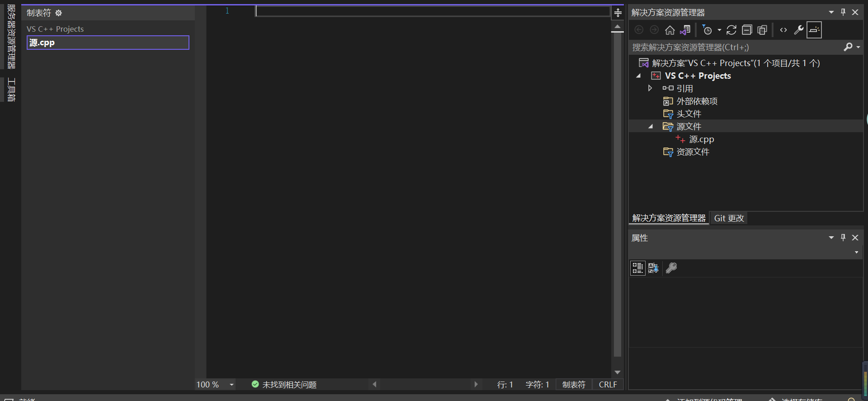Select the VS C++ Projects project node
This screenshot has height=401, width=868.
tap(698, 76)
